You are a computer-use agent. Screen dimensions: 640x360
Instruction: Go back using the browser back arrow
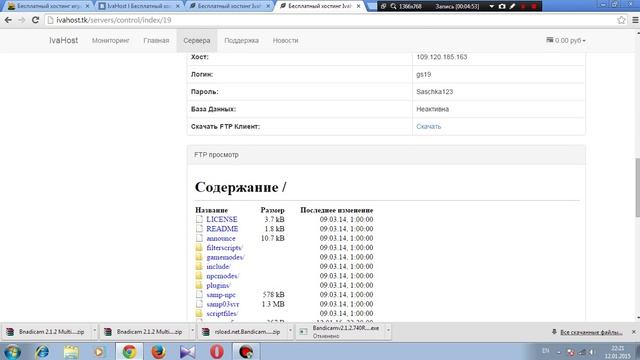8,20
